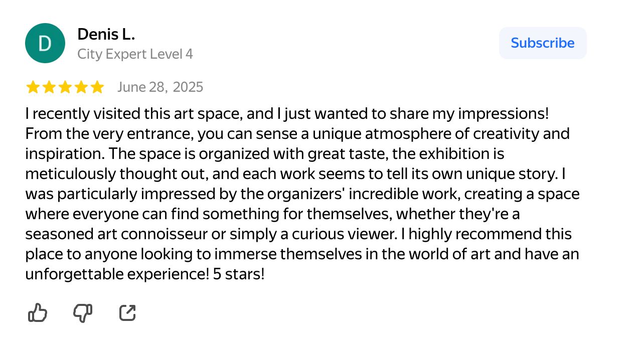Click the word "meticulously" in the review text
This screenshot has width=644, height=338.
[72, 174]
